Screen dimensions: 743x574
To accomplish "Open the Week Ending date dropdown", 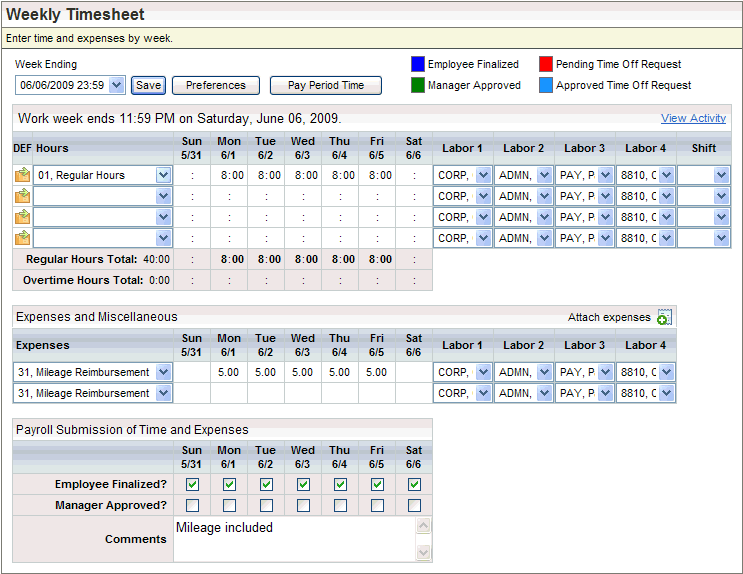I will click(117, 85).
